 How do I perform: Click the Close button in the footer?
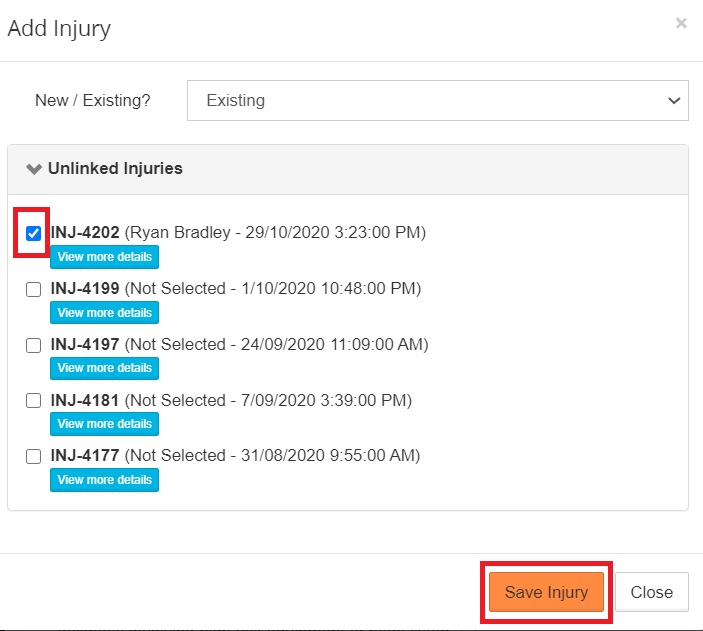pyautogui.click(x=651, y=592)
